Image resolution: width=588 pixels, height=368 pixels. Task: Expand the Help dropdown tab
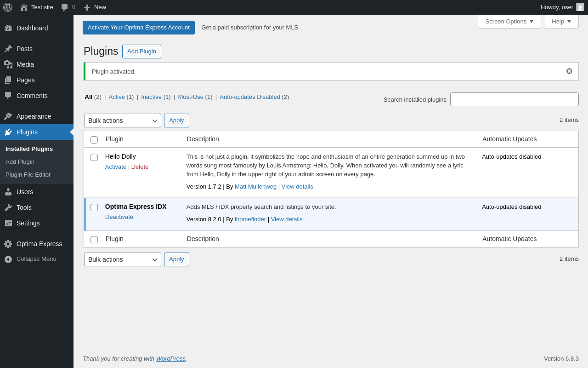point(561,21)
